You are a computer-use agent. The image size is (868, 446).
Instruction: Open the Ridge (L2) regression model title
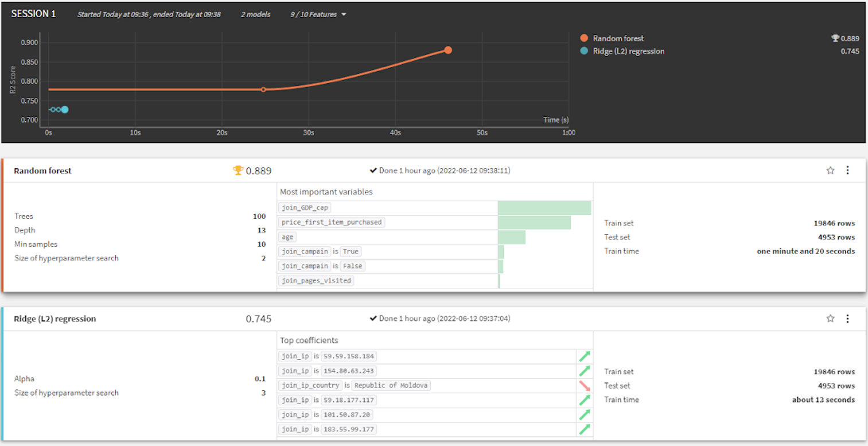[55, 319]
